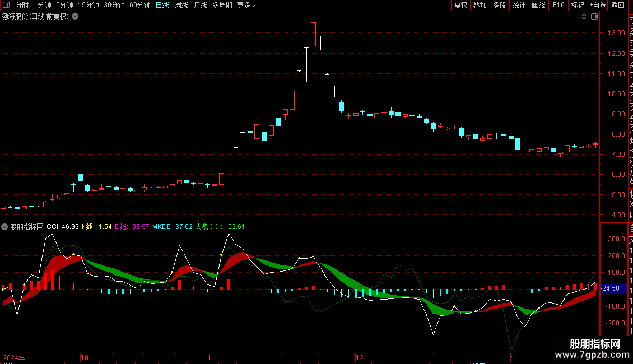Add stock via +自选 button
The image size is (633, 364).
pyautogui.click(x=598, y=5)
